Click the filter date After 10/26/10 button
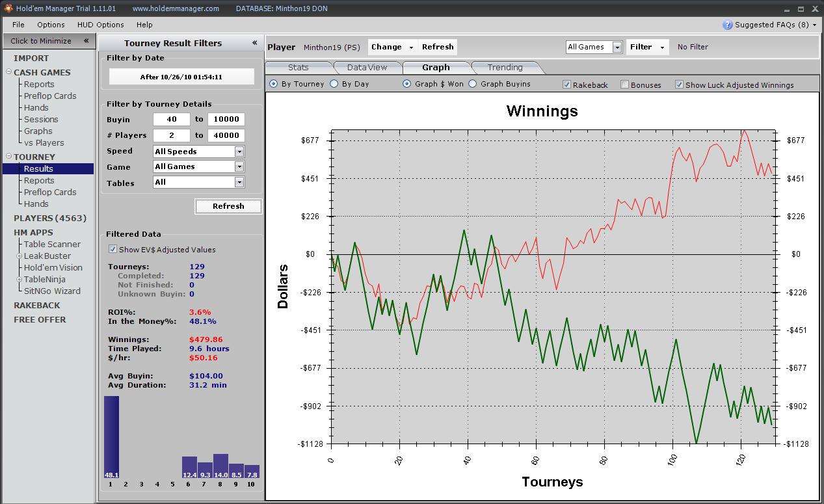 pyautogui.click(x=181, y=77)
